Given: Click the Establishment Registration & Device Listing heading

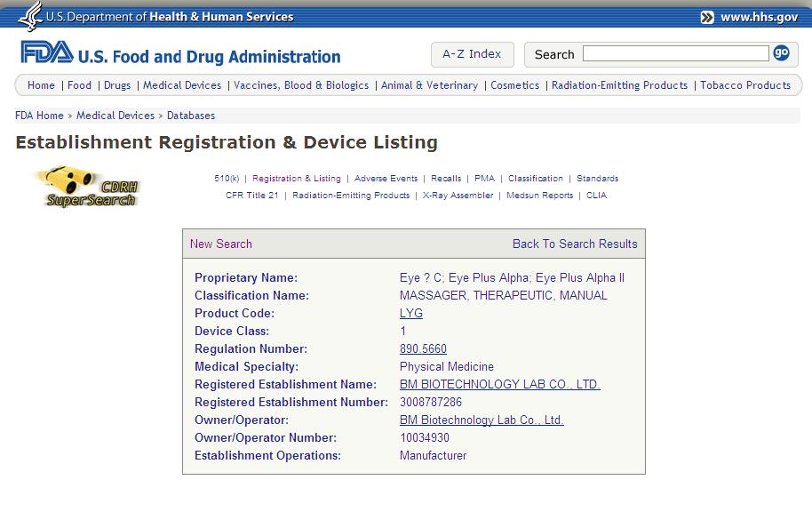Looking at the screenshot, I should coord(227,142).
